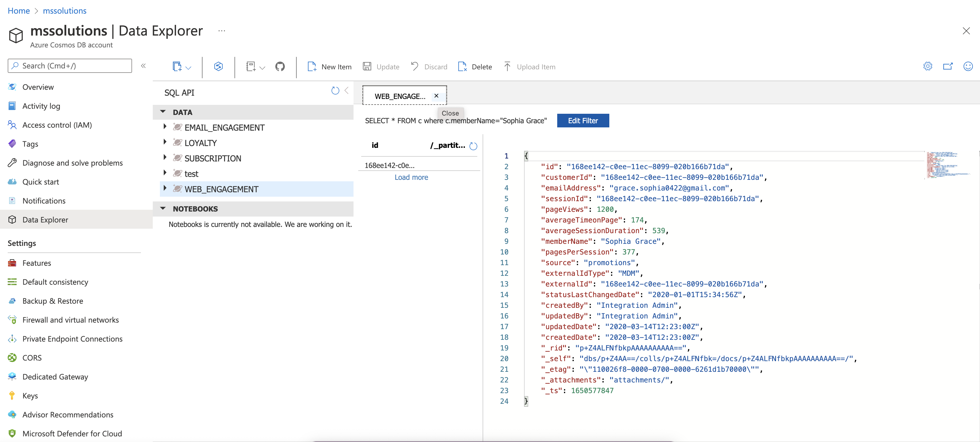
Task: Click the Update save icon
Action: (367, 67)
